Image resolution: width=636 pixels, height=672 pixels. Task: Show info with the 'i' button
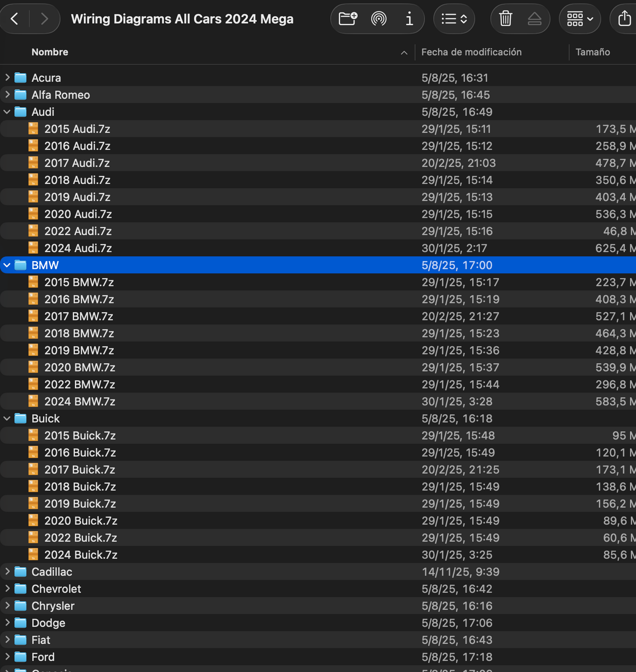pos(409,19)
